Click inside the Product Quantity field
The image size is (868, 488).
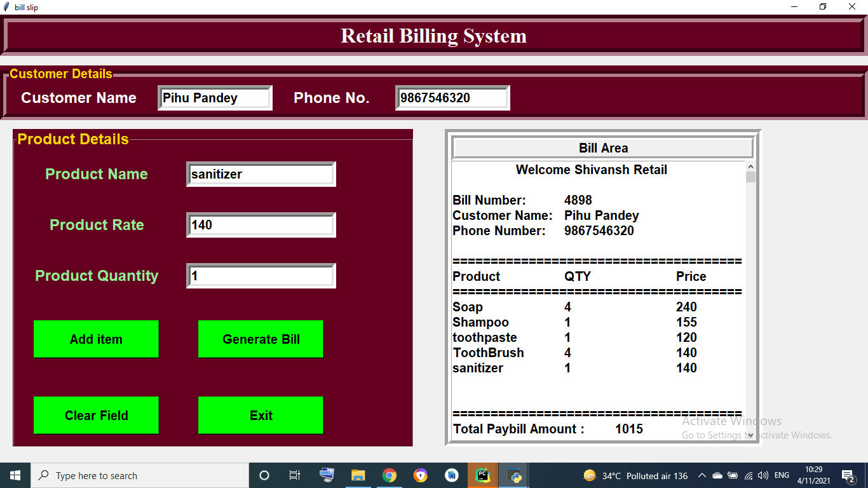[x=261, y=275]
